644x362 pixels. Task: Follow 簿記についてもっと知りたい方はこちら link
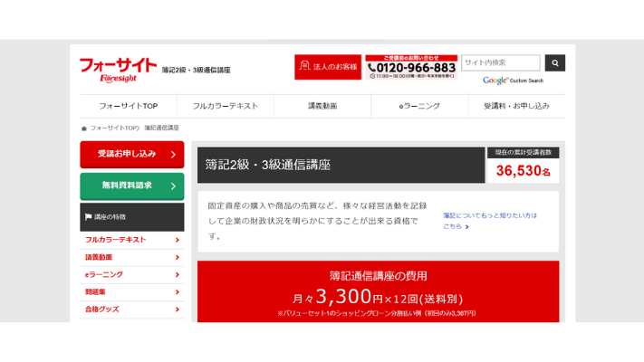(x=490, y=221)
